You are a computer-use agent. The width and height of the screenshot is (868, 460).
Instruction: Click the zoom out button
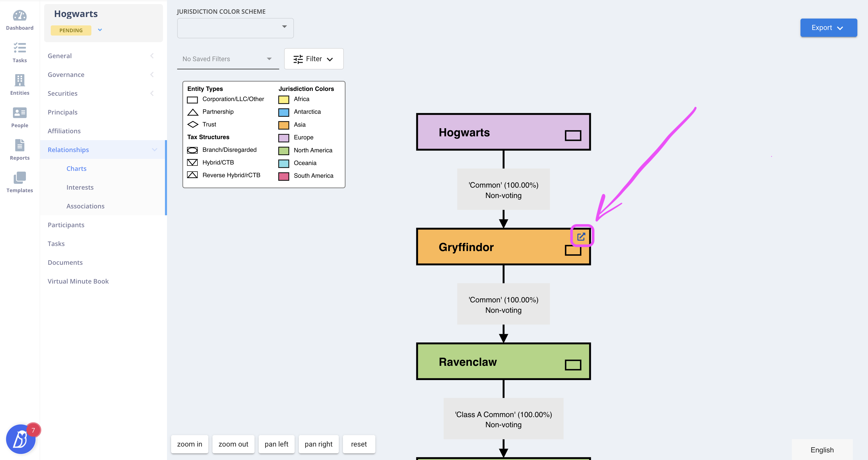point(233,444)
